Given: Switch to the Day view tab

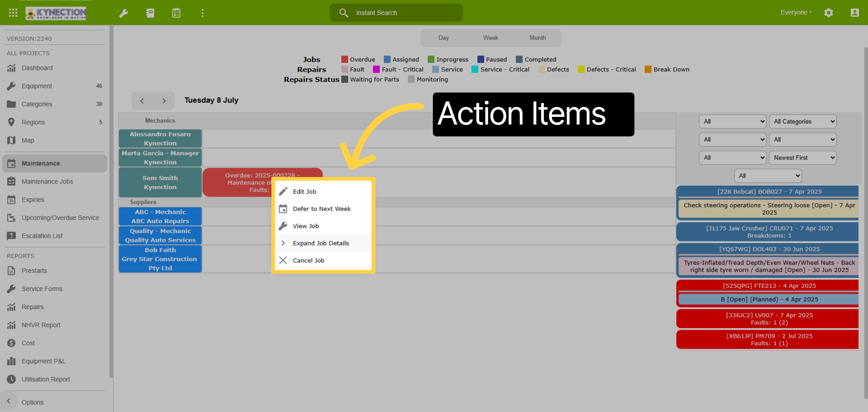Looking at the screenshot, I should coord(443,38).
